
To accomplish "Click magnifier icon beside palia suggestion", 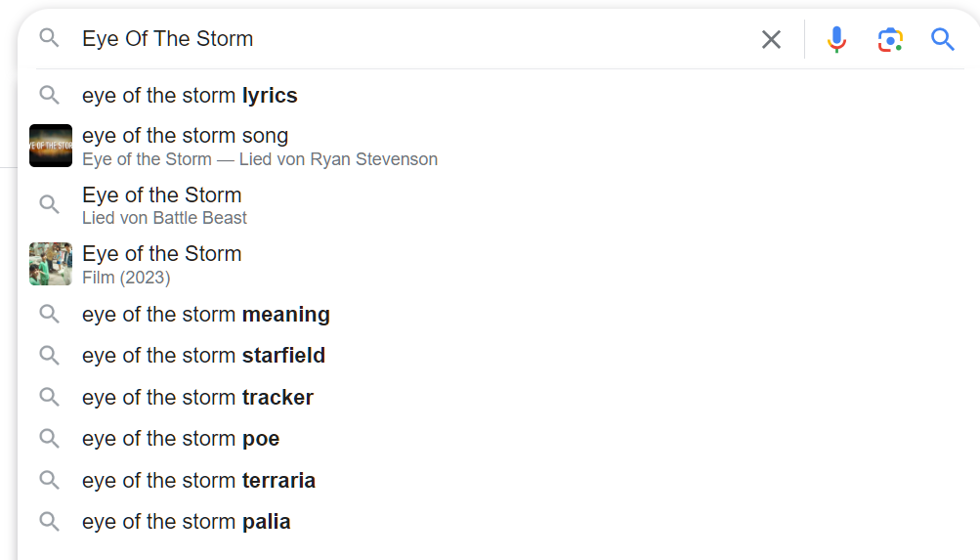I will (x=50, y=521).
